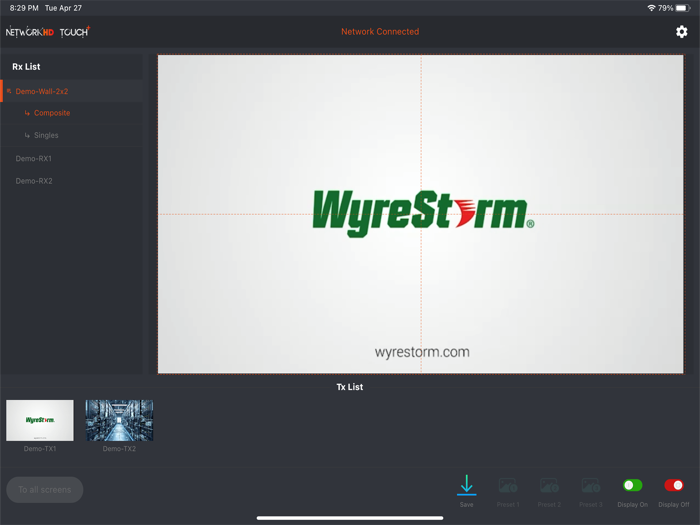This screenshot has height=525, width=700.
Task: Tap the To all screens button
Action: pos(45,490)
